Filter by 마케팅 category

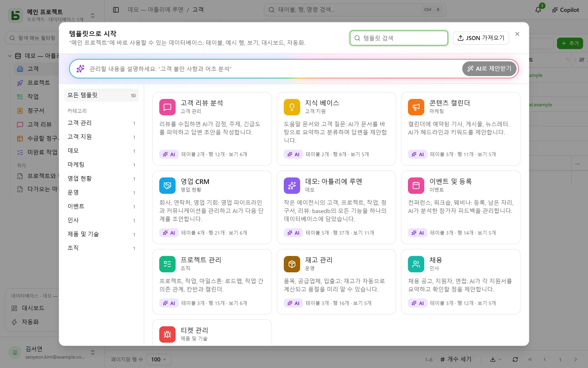click(101, 165)
